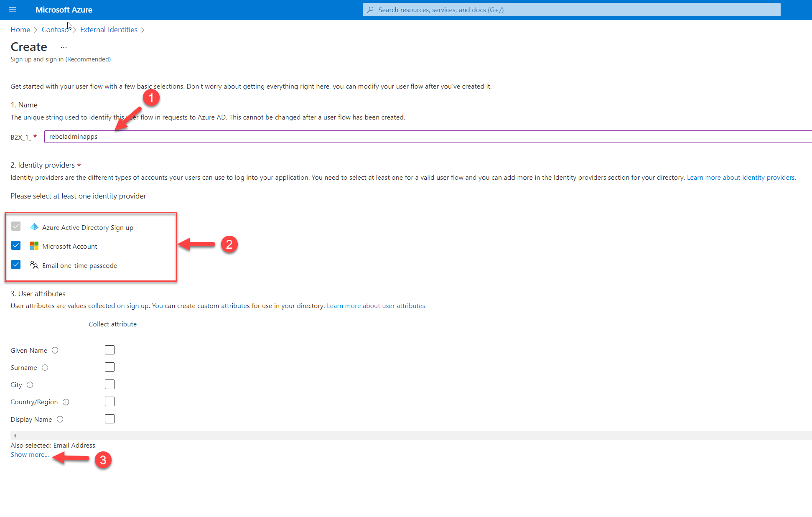The image size is (812, 517).
Task: Click the chevron after External Identities
Action: pos(143,30)
